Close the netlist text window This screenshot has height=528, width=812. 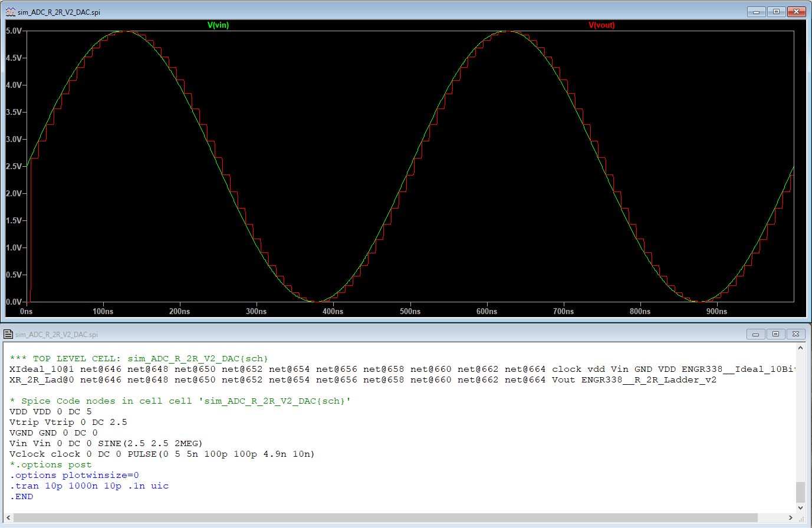(x=795, y=334)
